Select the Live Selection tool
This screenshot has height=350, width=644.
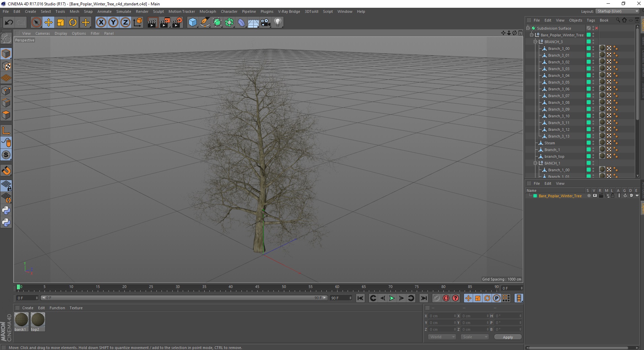click(36, 23)
